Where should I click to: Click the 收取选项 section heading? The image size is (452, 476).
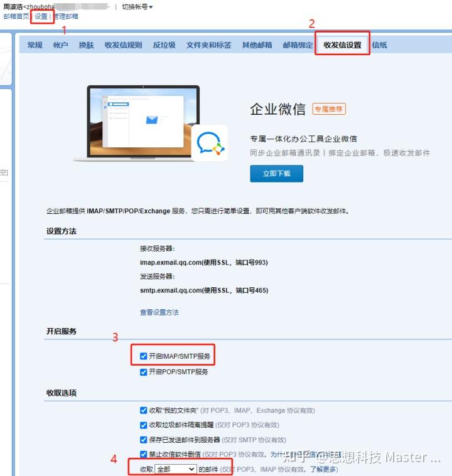(x=62, y=393)
